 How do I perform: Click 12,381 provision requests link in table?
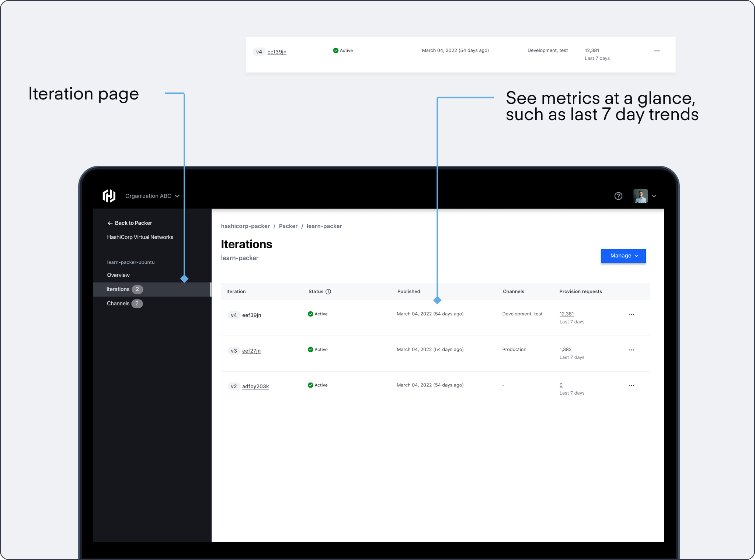coord(566,314)
